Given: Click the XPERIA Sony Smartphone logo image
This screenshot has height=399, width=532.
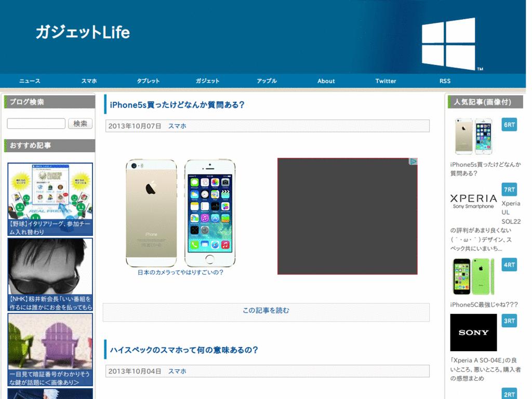Looking at the screenshot, I should pyautogui.click(x=474, y=201).
